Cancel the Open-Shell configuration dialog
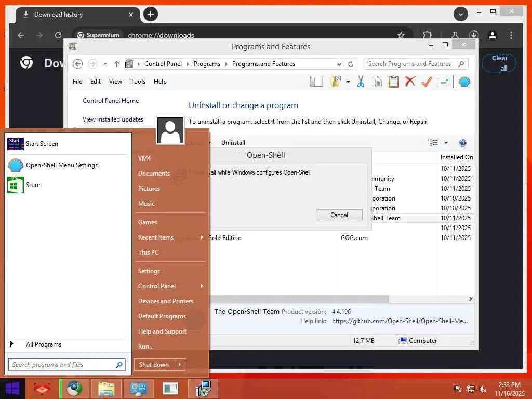This screenshot has height=399, width=532. tap(339, 215)
